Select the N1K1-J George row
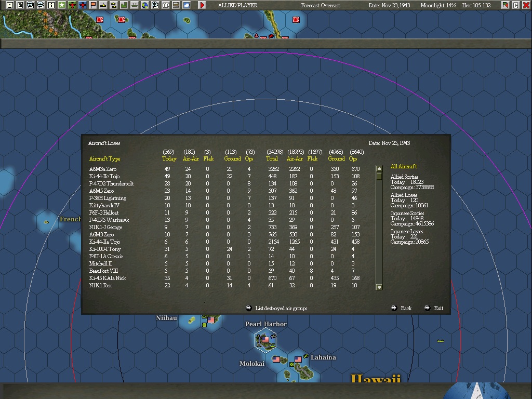The width and height of the screenshot is (532, 399). tap(224, 228)
